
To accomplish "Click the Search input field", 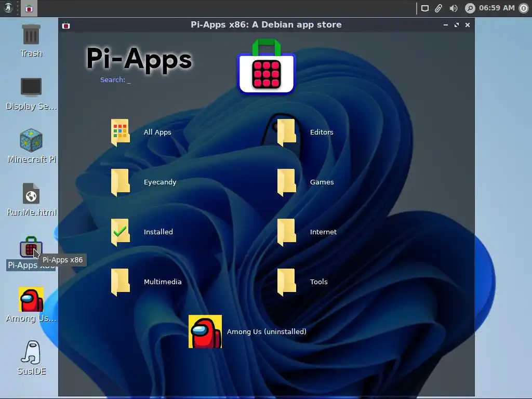I will [x=115, y=80].
